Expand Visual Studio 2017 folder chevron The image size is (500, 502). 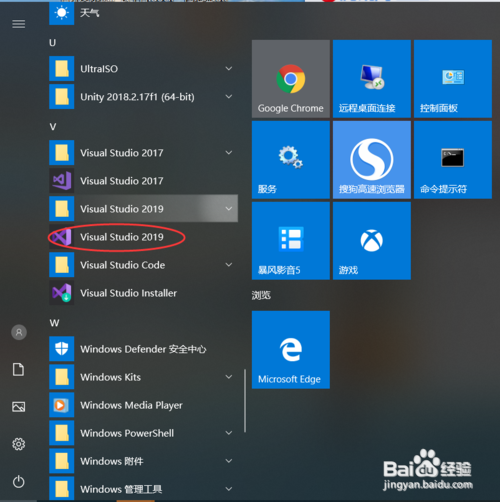point(229,153)
